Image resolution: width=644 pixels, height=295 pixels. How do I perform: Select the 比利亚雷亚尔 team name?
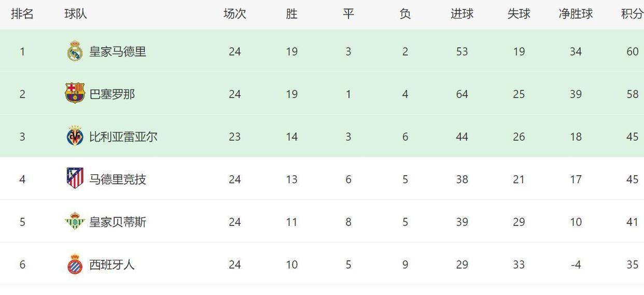(123, 136)
